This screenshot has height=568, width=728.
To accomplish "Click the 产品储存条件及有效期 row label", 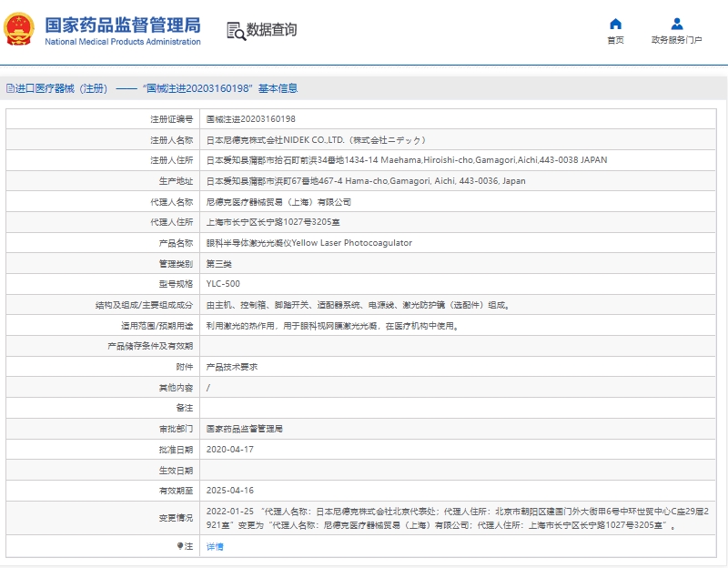I will (150, 346).
